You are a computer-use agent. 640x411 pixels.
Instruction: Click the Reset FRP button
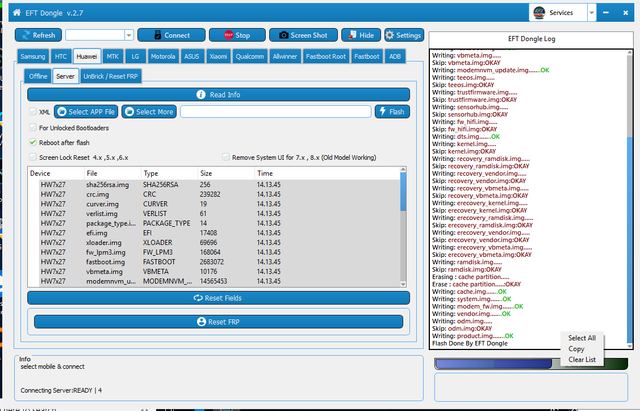pyautogui.click(x=218, y=322)
